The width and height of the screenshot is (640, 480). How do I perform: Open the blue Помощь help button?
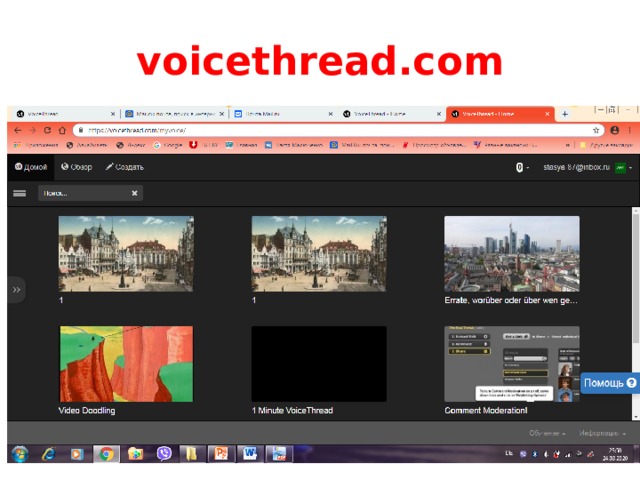pyautogui.click(x=610, y=383)
